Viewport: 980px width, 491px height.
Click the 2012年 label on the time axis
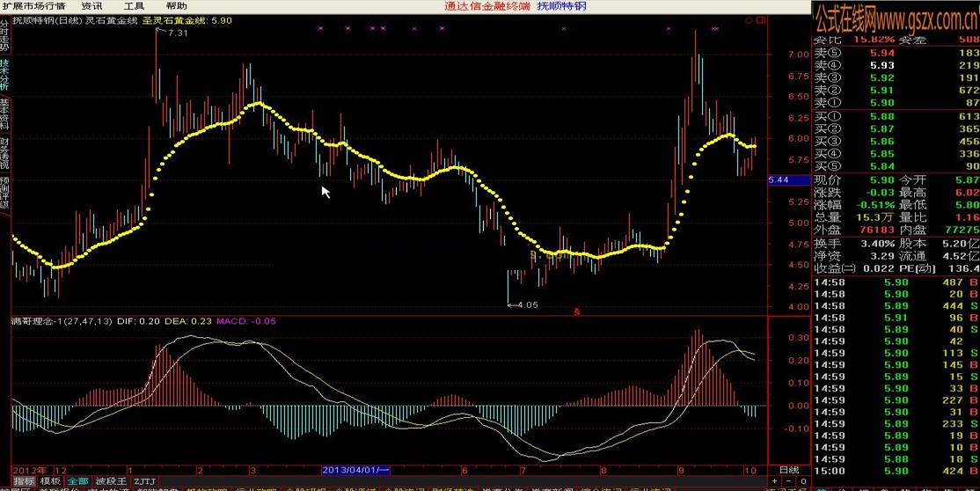31,470
